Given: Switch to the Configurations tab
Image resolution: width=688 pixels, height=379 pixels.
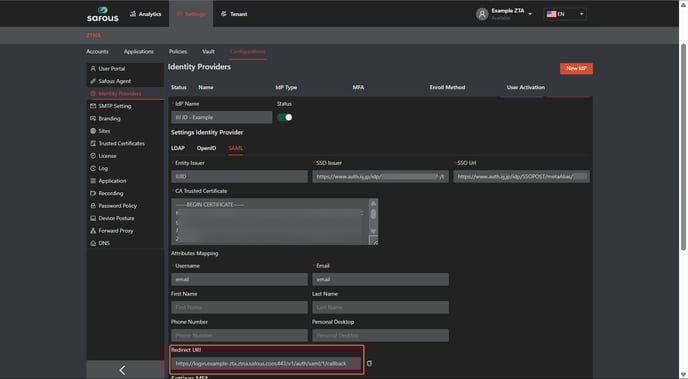Looking at the screenshot, I should point(247,52).
